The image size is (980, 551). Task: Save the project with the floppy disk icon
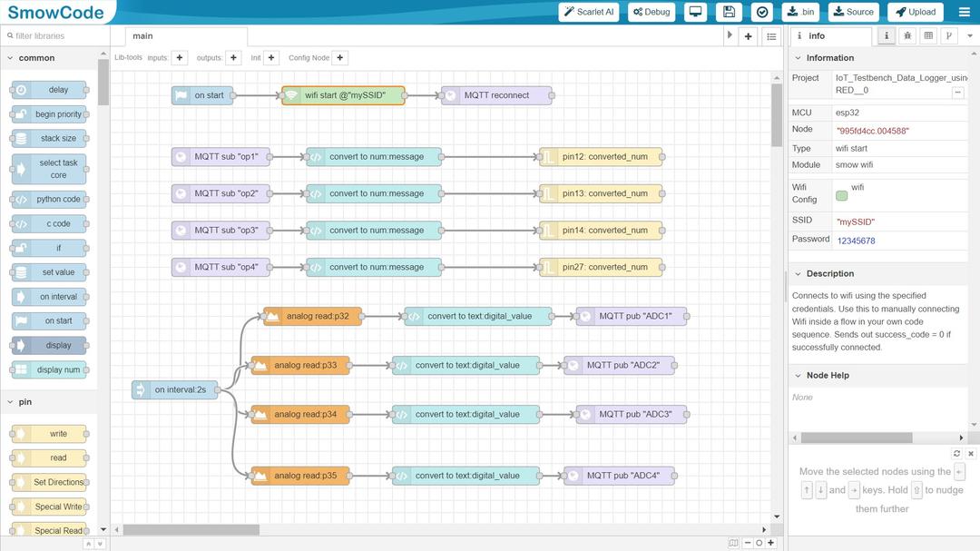pos(729,12)
